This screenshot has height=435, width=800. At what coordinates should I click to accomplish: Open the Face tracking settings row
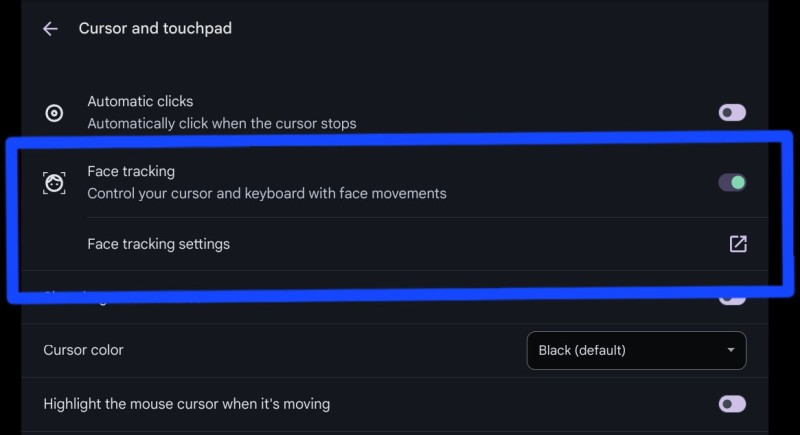click(x=400, y=244)
